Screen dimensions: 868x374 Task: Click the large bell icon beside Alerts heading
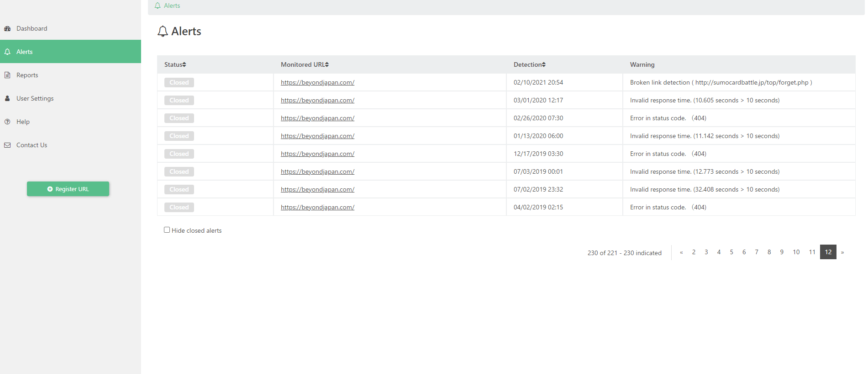(163, 31)
